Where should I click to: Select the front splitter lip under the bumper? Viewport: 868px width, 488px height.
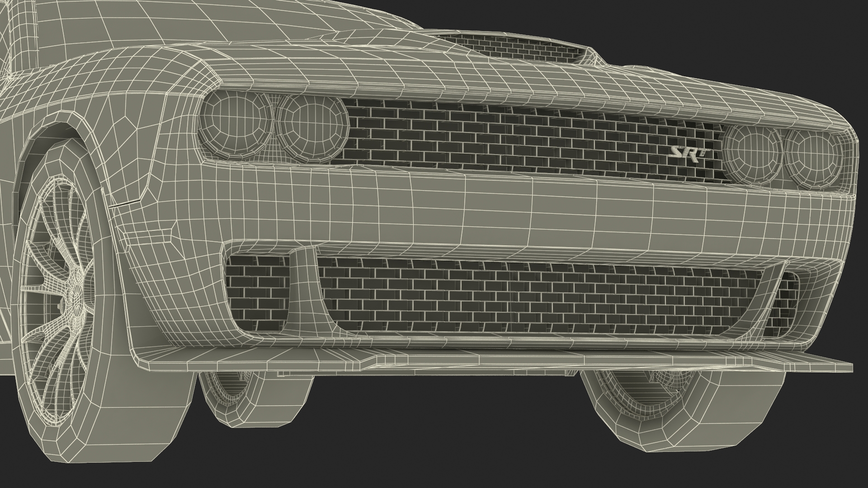point(493,359)
